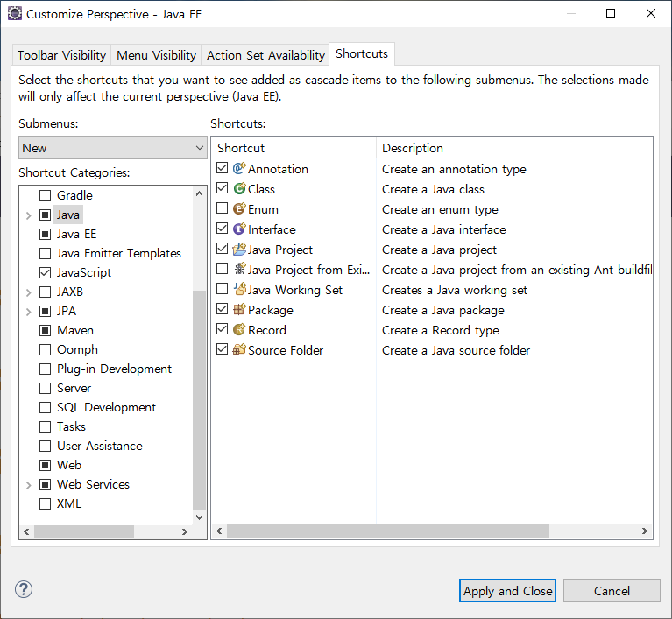The height and width of the screenshot is (619, 672).
Task: Click the Shortcut column header
Action: [294, 148]
